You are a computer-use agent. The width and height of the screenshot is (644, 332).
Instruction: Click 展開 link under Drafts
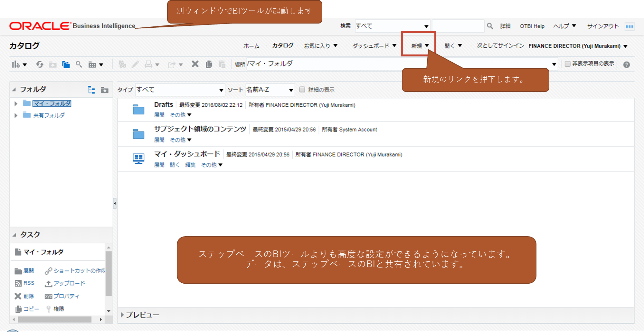click(x=159, y=115)
